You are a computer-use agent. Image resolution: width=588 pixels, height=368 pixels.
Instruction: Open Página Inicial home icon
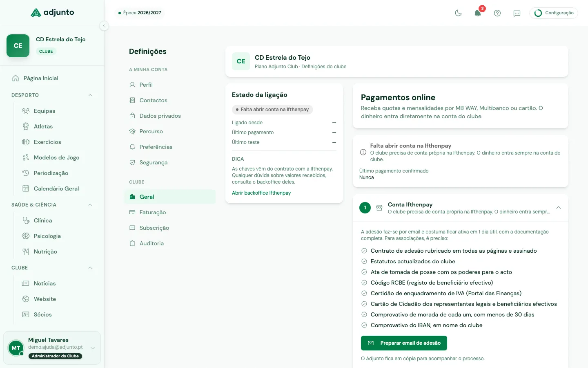16,78
